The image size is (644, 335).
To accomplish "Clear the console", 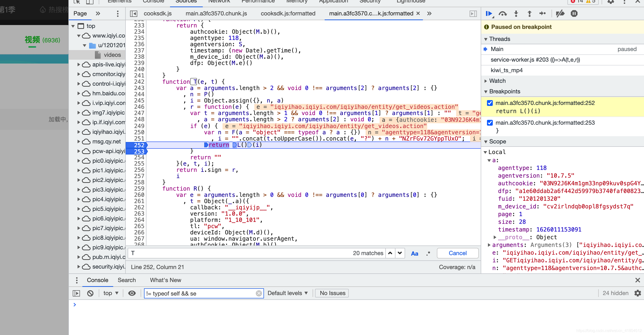I will pyautogui.click(x=90, y=293).
